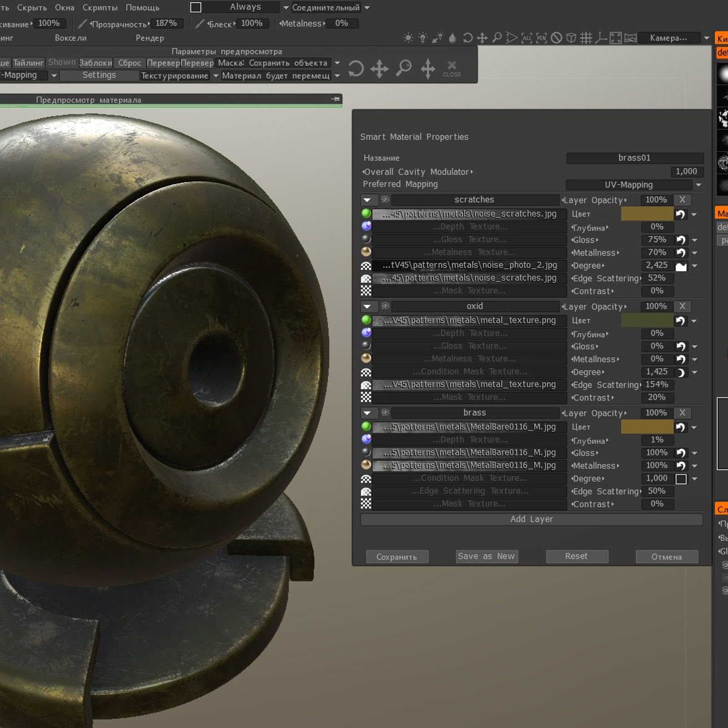
Task: Click Save as New button
Action: coord(486,556)
